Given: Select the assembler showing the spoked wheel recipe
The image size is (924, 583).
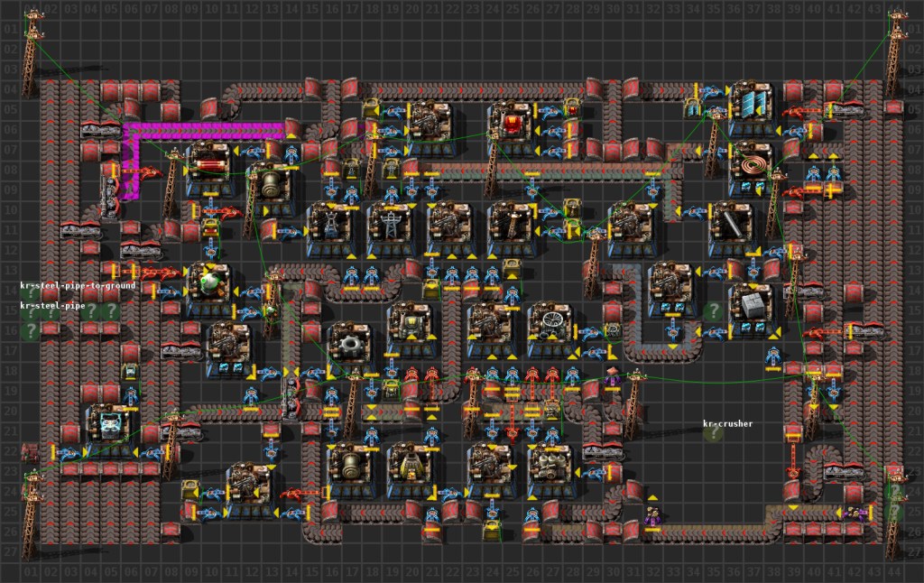Looking at the screenshot, I should pyautogui.click(x=550, y=330).
